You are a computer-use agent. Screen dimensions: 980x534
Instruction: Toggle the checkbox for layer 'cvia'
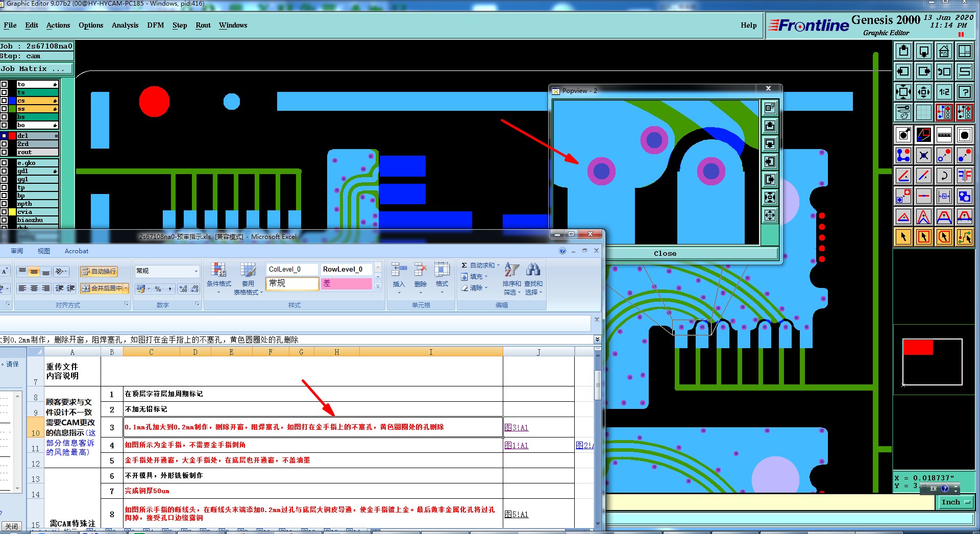coord(4,212)
